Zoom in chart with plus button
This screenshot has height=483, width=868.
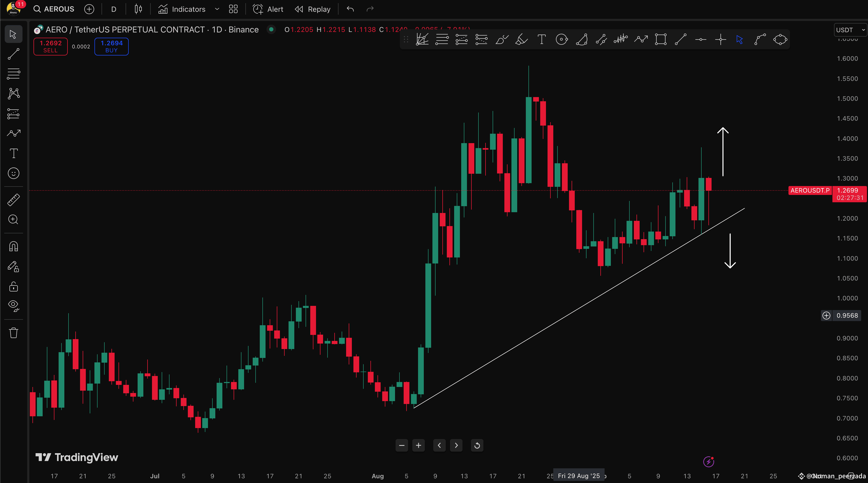[419, 445]
